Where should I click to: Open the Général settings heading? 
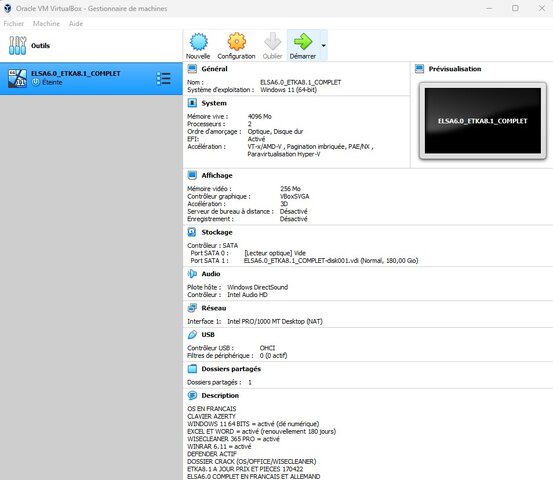pyautogui.click(x=214, y=69)
